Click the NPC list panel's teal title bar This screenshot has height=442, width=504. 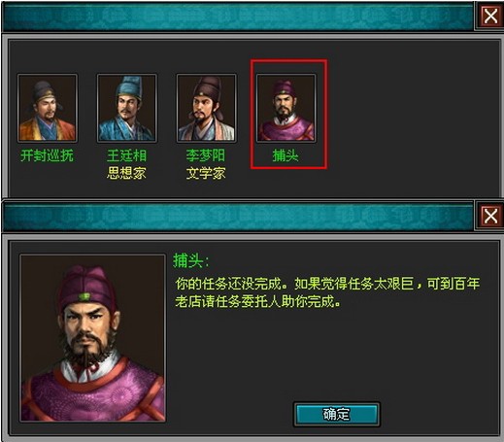click(238, 17)
